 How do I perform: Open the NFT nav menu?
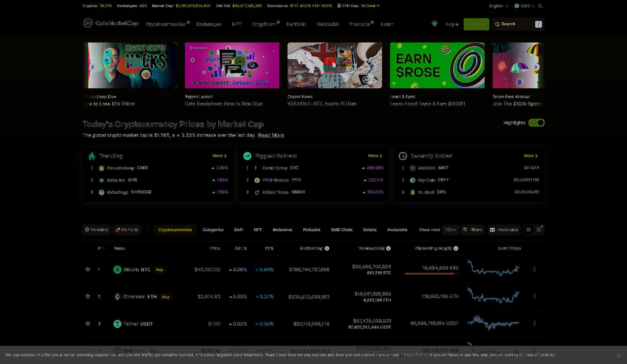(x=237, y=24)
